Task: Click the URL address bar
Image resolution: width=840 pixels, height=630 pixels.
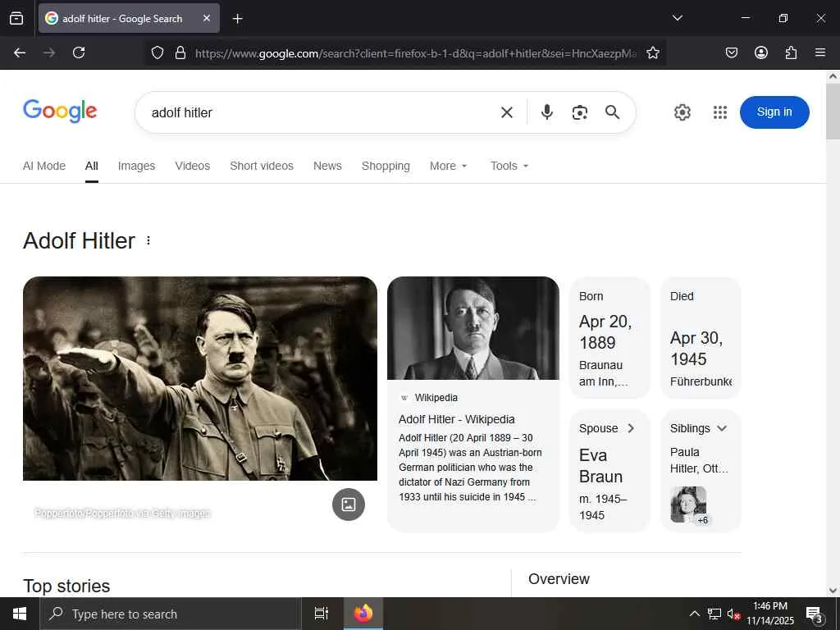Action: click(415, 53)
